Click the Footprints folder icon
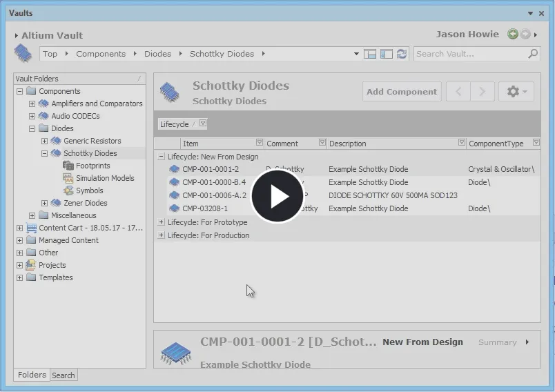555x392 pixels. coord(68,166)
